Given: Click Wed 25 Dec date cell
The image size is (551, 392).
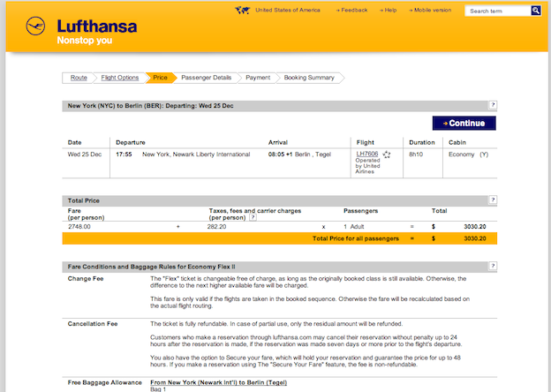Looking at the screenshot, I should point(85,155).
